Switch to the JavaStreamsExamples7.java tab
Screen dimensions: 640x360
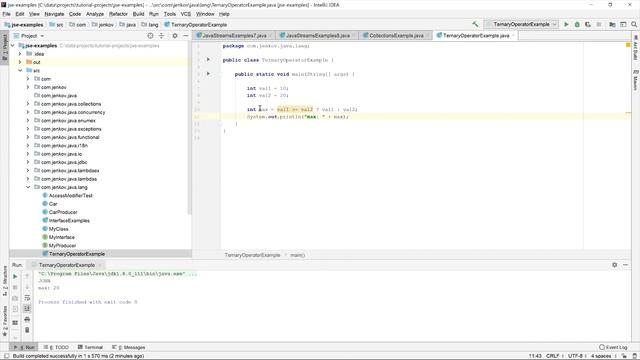coord(234,36)
